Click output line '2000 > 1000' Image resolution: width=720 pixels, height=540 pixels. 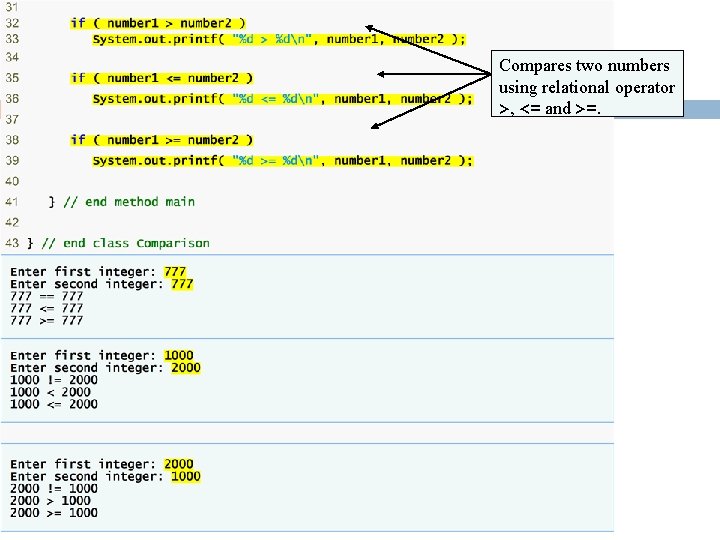pyautogui.click(x=50, y=500)
